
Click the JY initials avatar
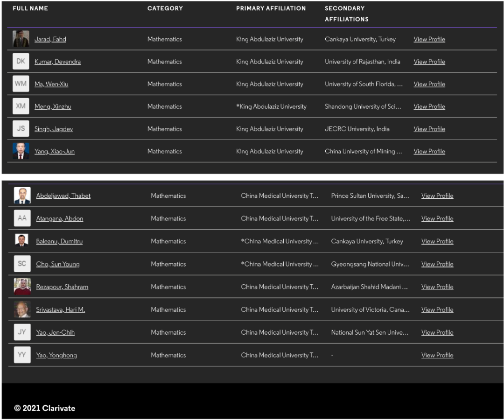click(x=22, y=332)
